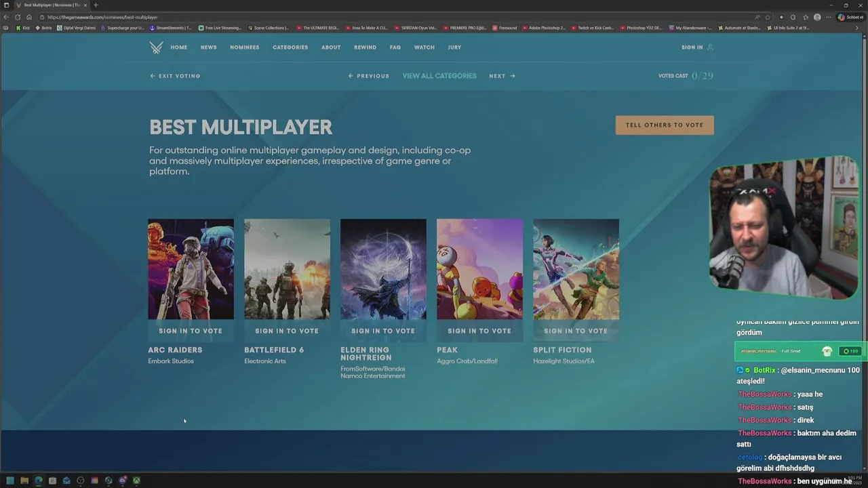868x488 pixels.
Task: Open the JURY menu item
Action: pyautogui.click(x=454, y=47)
